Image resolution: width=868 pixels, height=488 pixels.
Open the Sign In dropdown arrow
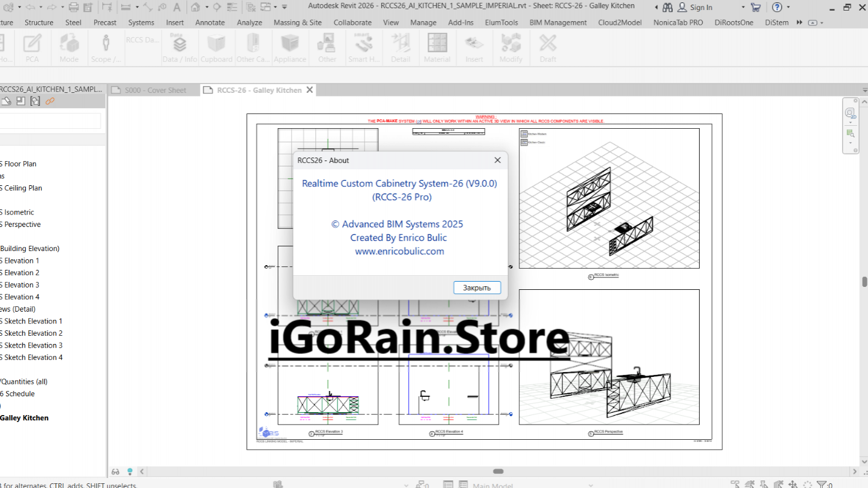point(743,7)
